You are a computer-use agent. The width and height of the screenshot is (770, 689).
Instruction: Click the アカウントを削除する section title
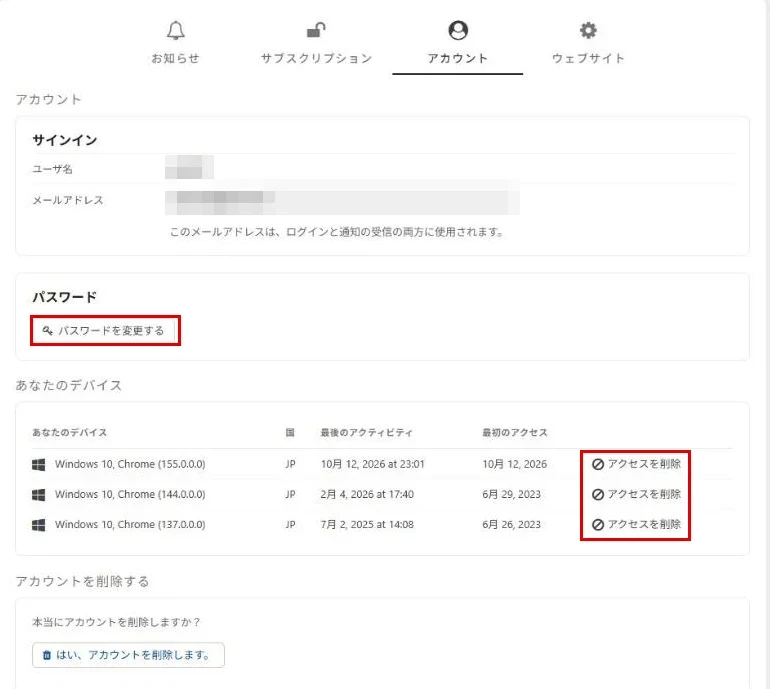tap(82, 581)
